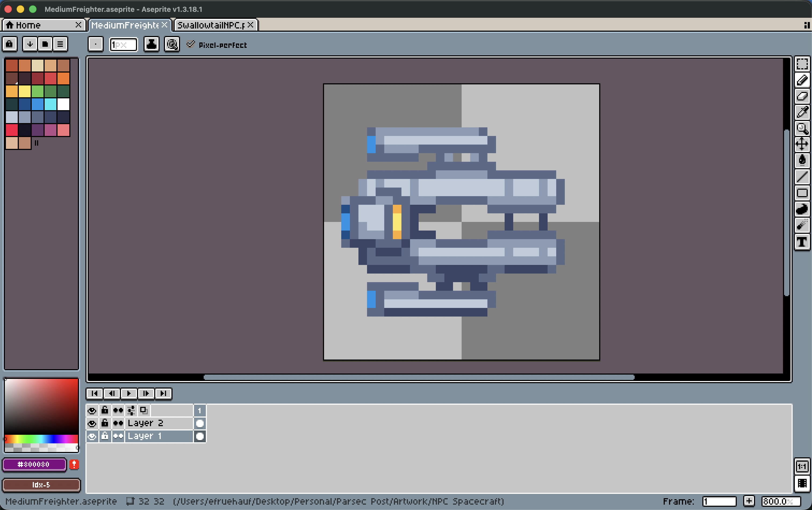Hide Layer 2 using its eye icon
The image size is (812, 510).
(x=92, y=423)
